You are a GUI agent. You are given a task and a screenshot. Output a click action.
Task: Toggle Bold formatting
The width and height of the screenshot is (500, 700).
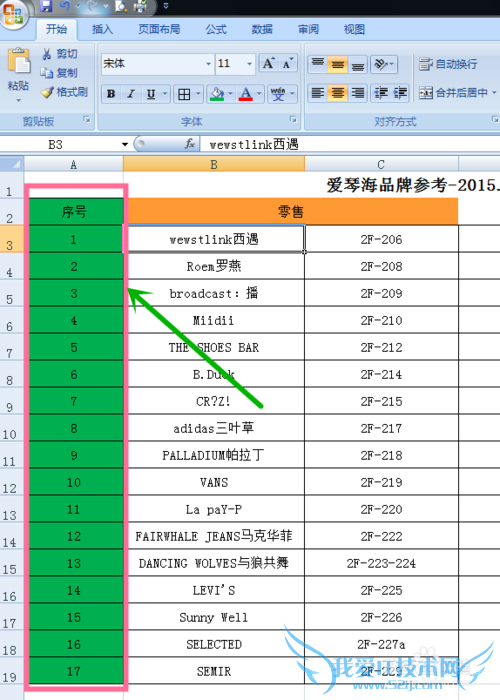[111, 94]
